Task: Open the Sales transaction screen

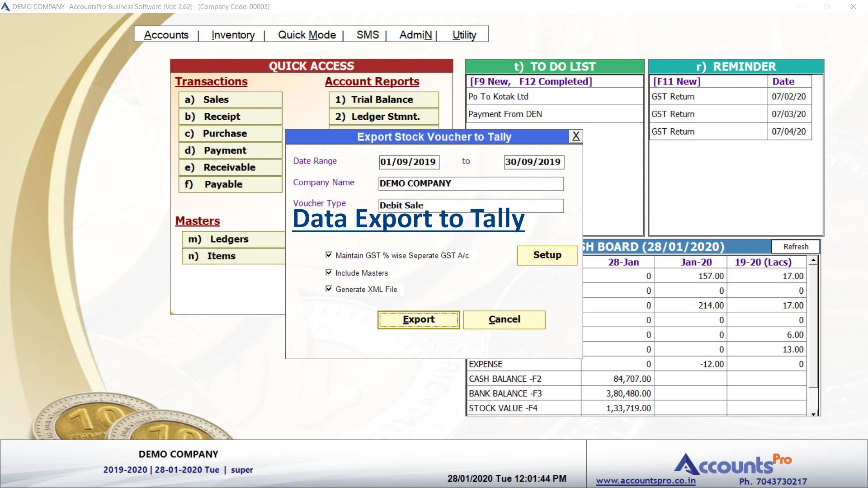Action: tap(230, 99)
